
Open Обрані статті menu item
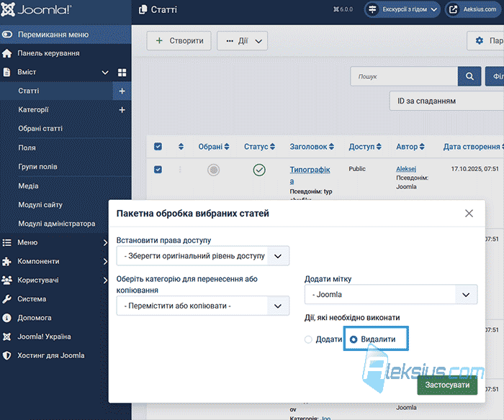(x=40, y=129)
